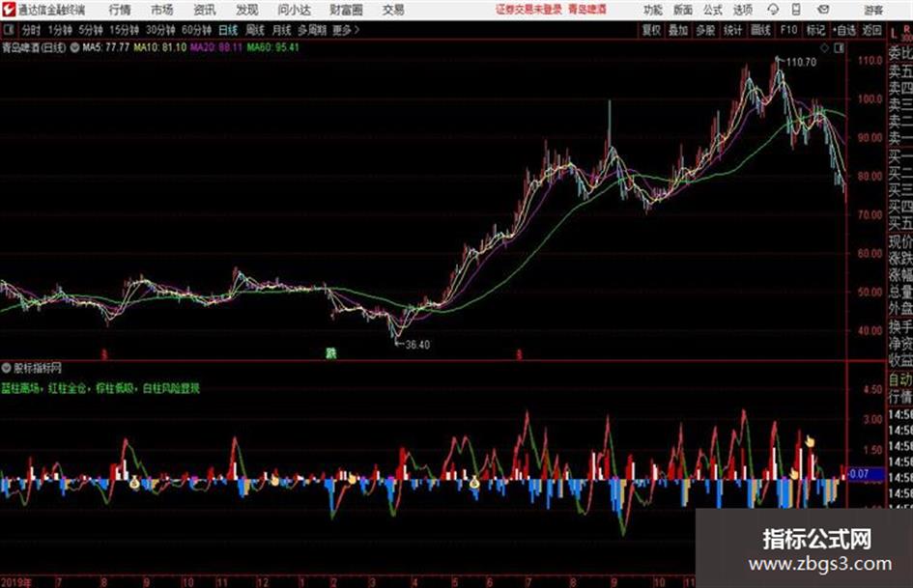Select the 日线 daily period
This screenshot has height=588, width=913.
pyautogui.click(x=228, y=29)
